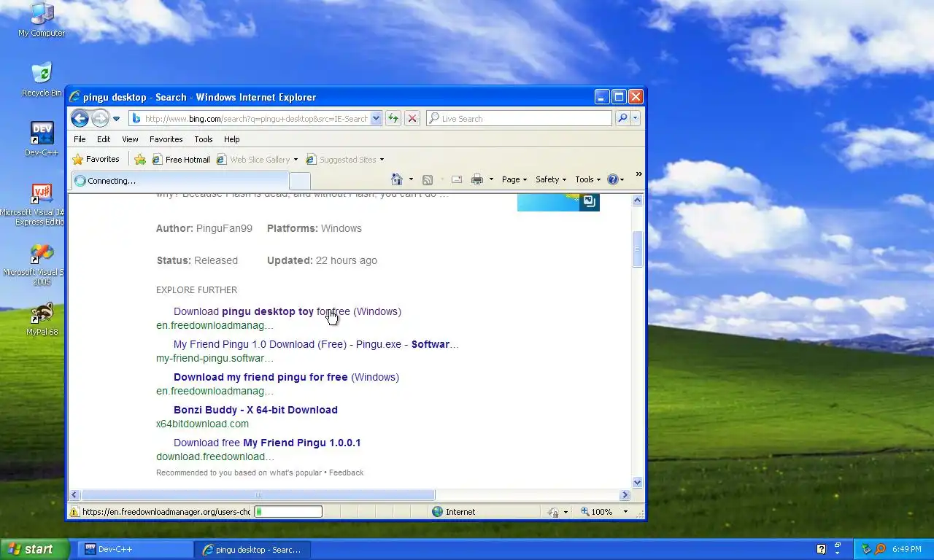Click the search magnifier button

coord(622,118)
